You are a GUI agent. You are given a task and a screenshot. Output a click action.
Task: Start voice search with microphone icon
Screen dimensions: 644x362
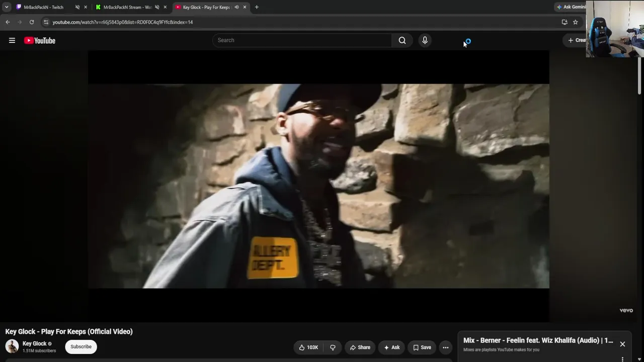pyautogui.click(x=425, y=40)
